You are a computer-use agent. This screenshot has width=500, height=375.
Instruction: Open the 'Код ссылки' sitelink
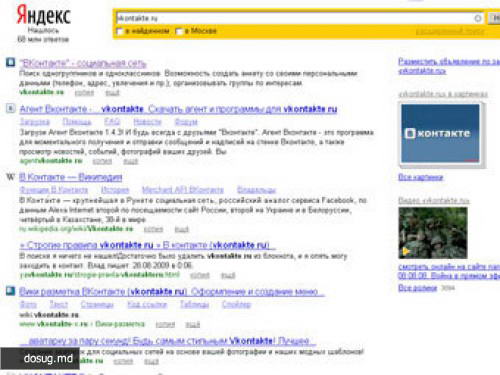(147, 304)
